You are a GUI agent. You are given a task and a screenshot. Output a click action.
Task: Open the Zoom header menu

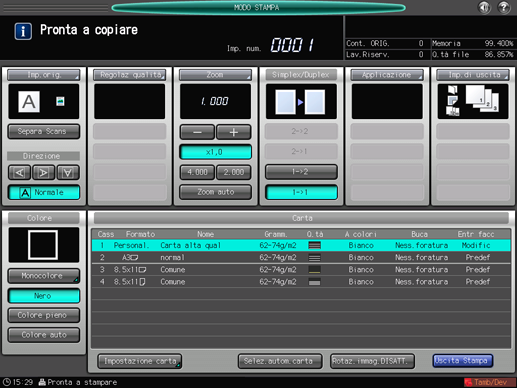pyautogui.click(x=215, y=75)
